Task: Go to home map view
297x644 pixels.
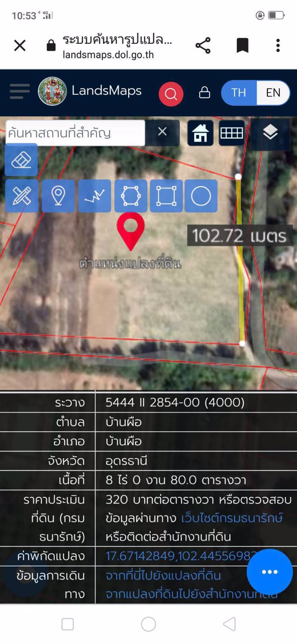Action: pyautogui.click(x=200, y=133)
